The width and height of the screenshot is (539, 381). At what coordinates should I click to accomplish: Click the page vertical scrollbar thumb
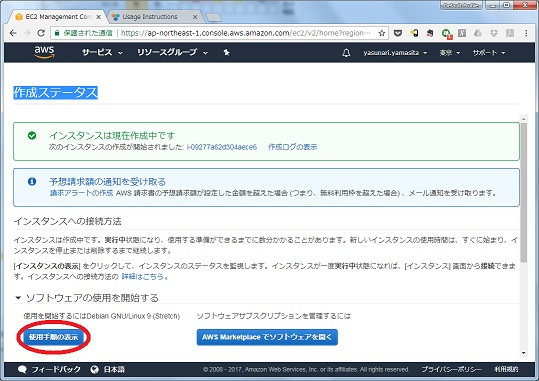pos(524,193)
